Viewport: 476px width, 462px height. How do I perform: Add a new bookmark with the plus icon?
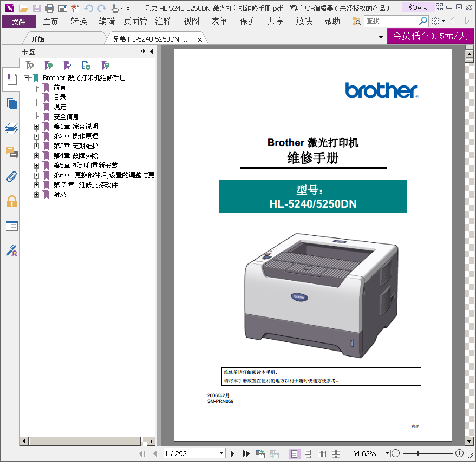pyautogui.click(x=49, y=65)
